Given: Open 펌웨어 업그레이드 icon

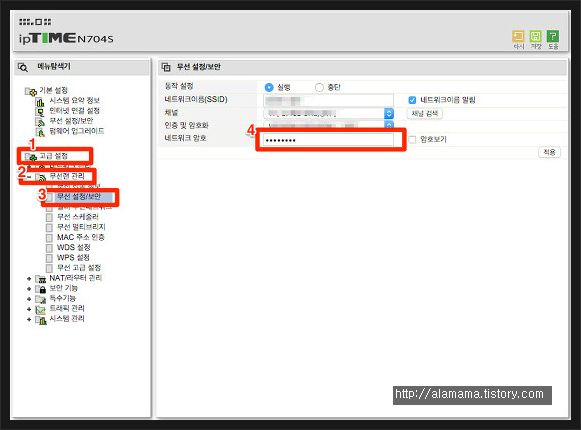Looking at the screenshot, I should (40, 131).
